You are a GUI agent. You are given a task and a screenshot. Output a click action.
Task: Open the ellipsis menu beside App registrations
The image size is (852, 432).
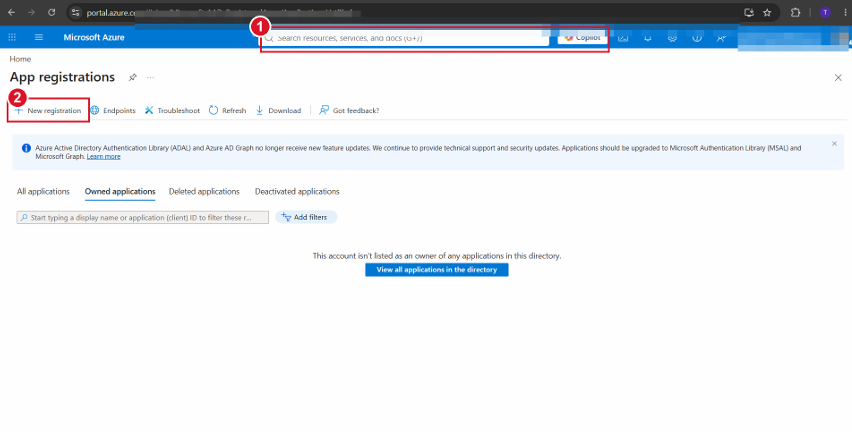[151, 77]
